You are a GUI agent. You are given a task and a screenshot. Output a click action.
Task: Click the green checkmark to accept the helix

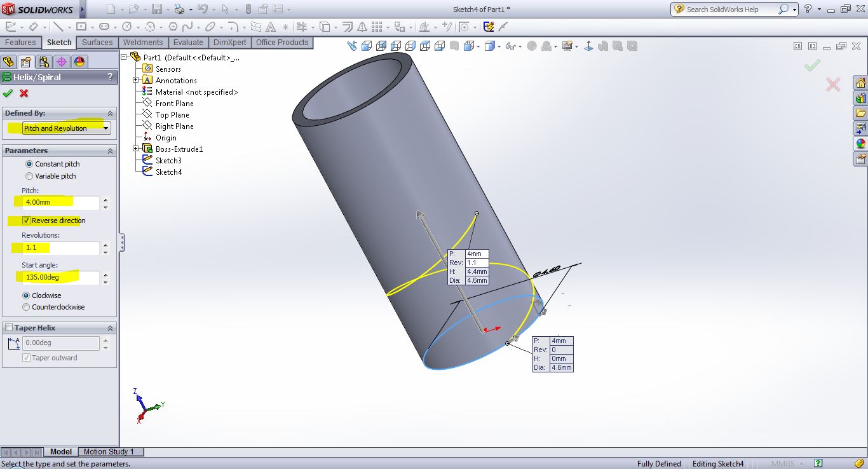(x=8, y=93)
